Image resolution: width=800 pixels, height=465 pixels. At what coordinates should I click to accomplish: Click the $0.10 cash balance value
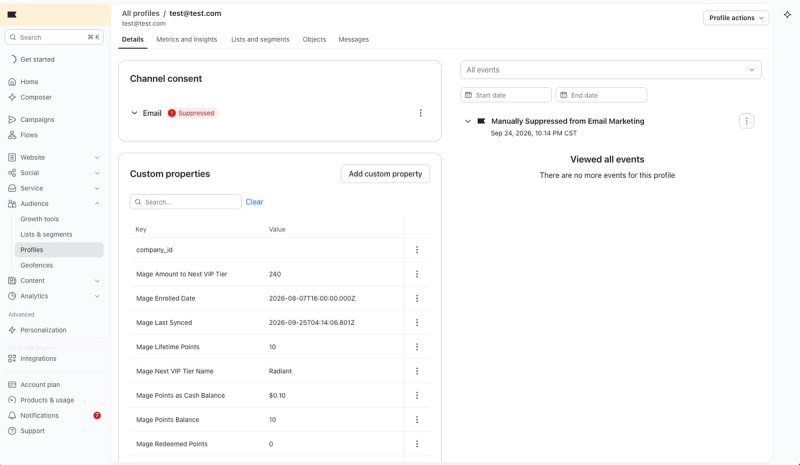point(277,395)
